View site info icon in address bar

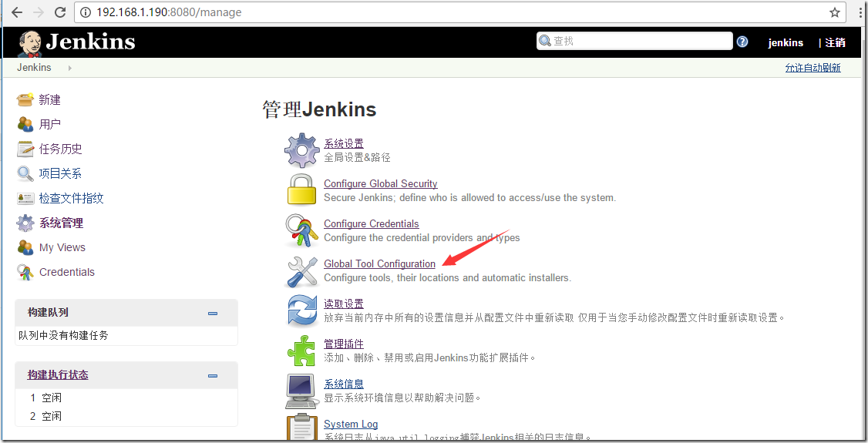(86, 12)
